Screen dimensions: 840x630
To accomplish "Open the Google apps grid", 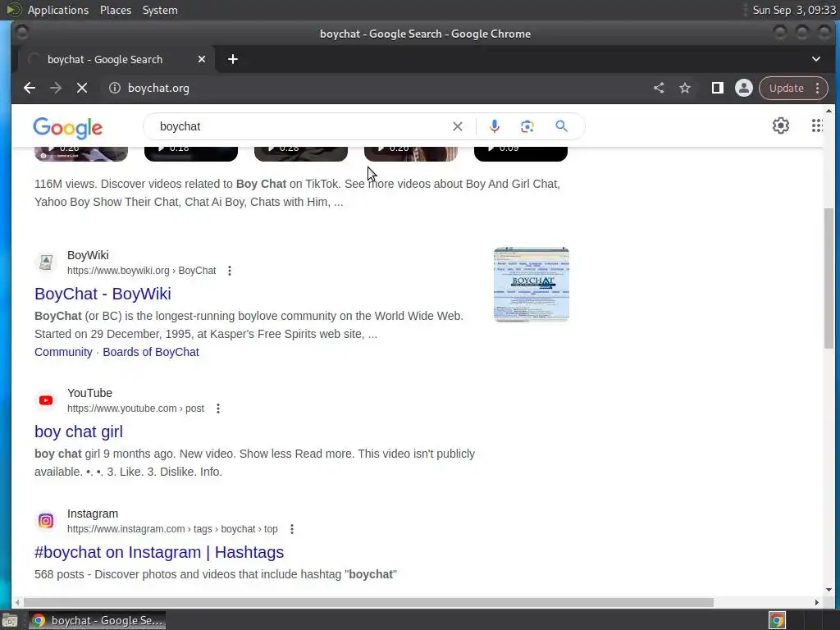I will [816, 126].
